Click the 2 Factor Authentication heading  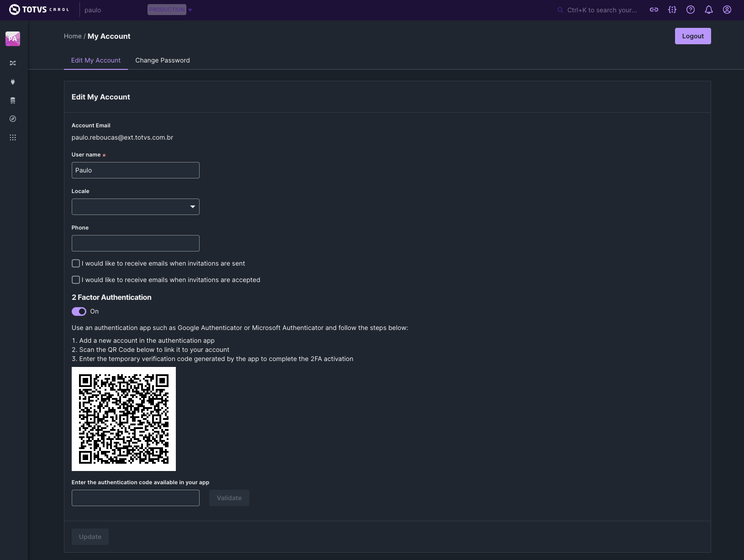111,297
